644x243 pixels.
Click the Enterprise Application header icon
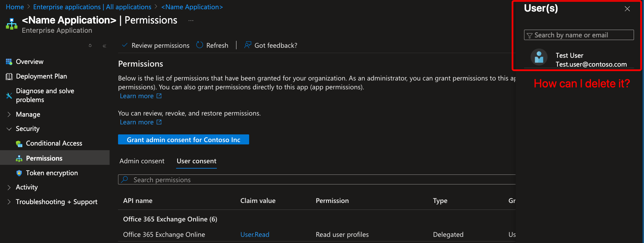[x=12, y=24]
